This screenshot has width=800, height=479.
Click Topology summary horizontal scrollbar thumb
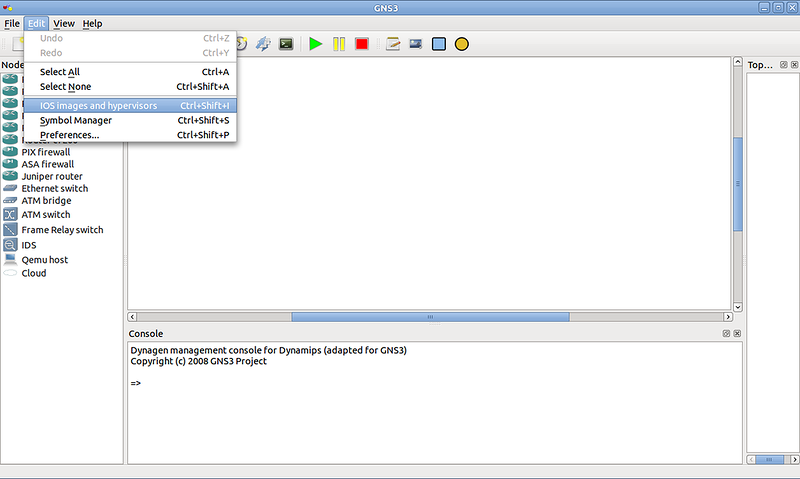point(769,460)
